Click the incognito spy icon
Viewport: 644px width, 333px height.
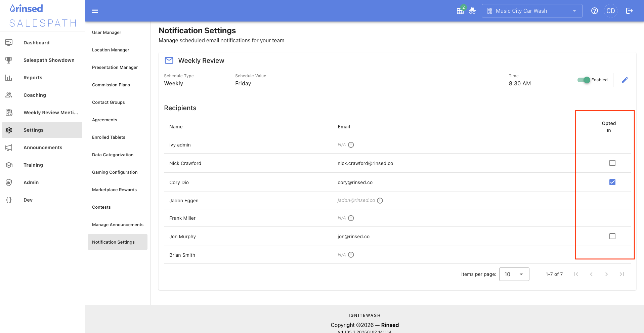pyautogui.click(x=472, y=11)
